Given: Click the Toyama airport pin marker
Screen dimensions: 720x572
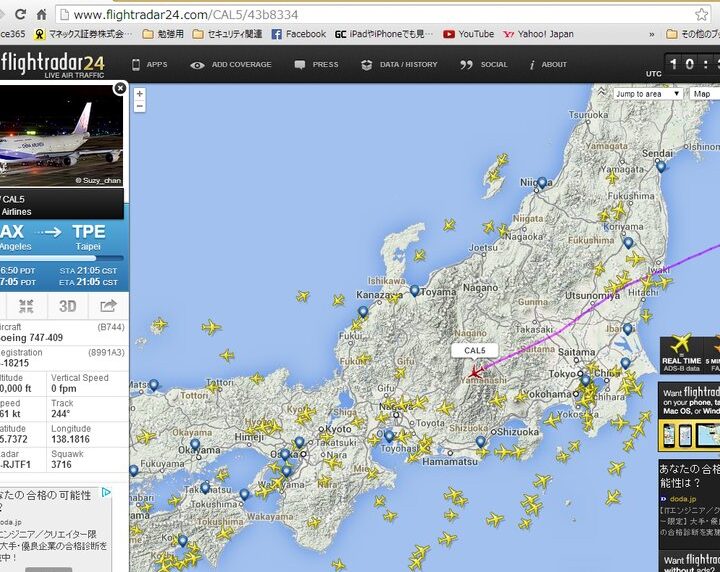Looking at the screenshot, I should (x=414, y=291).
